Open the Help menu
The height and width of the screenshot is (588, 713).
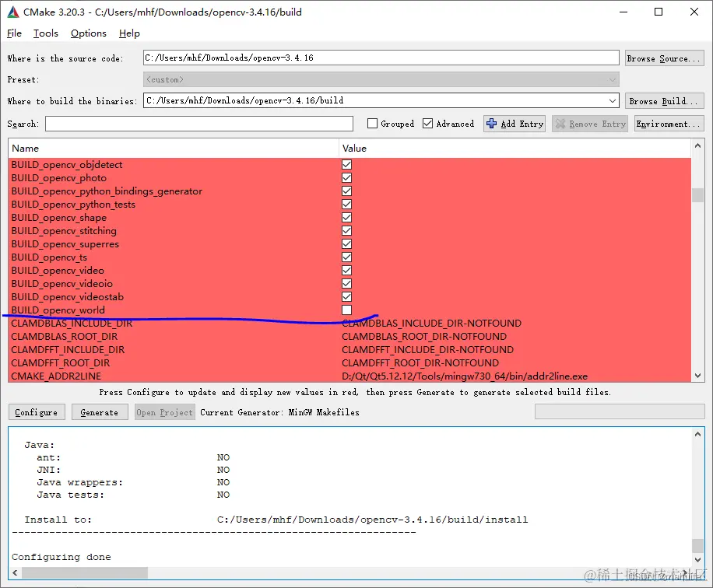click(x=129, y=33)
